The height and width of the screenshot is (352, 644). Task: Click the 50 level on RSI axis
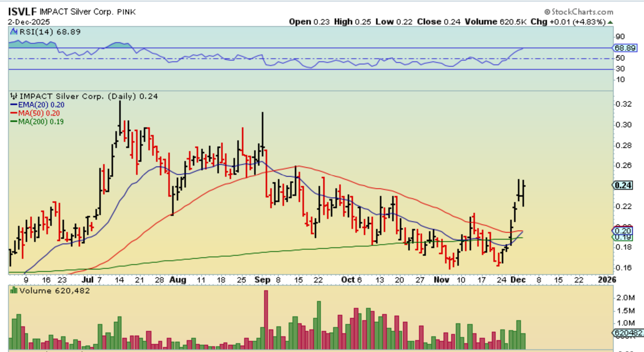(620, 58)
